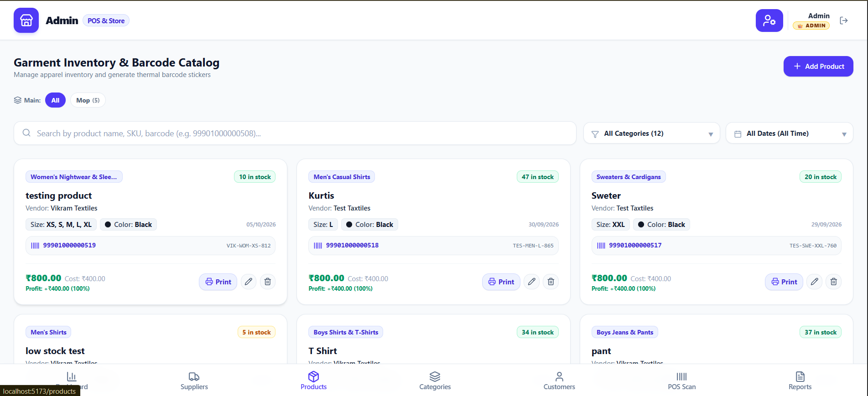Click the pant product title
This screenshot has height=396, width=868.
coord(601,351)
